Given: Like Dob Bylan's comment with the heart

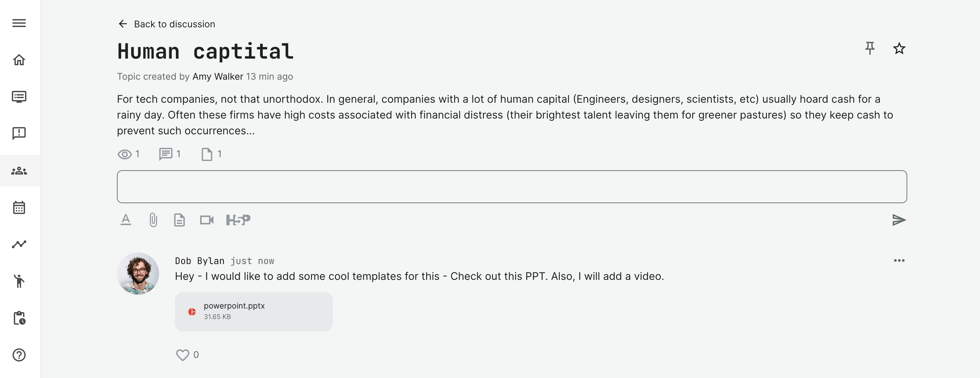Looking at the screenshot, I should pos(183,354).
